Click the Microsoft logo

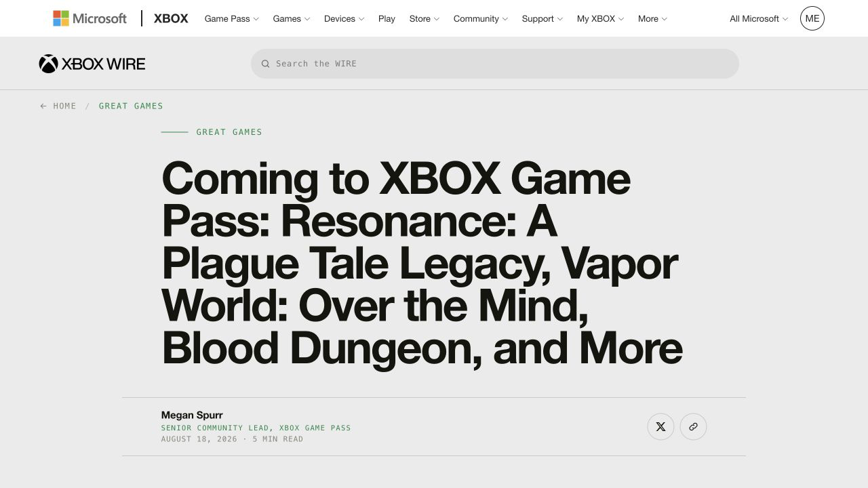click(90, 18)
